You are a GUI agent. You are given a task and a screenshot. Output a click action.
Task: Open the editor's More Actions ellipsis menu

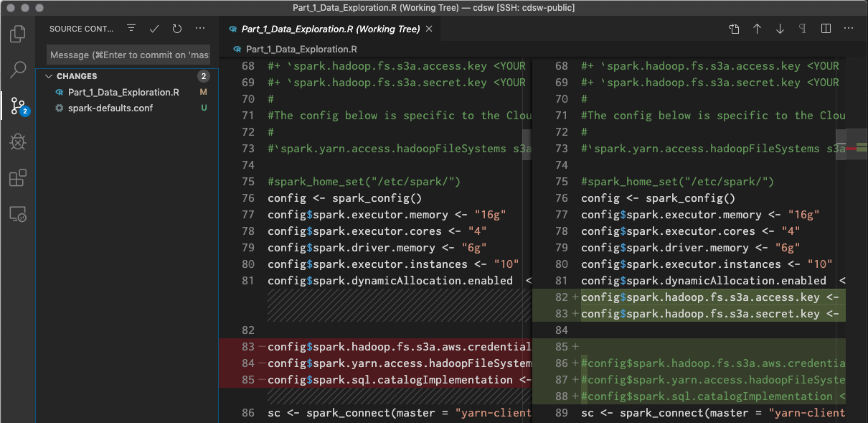(849, 28)
